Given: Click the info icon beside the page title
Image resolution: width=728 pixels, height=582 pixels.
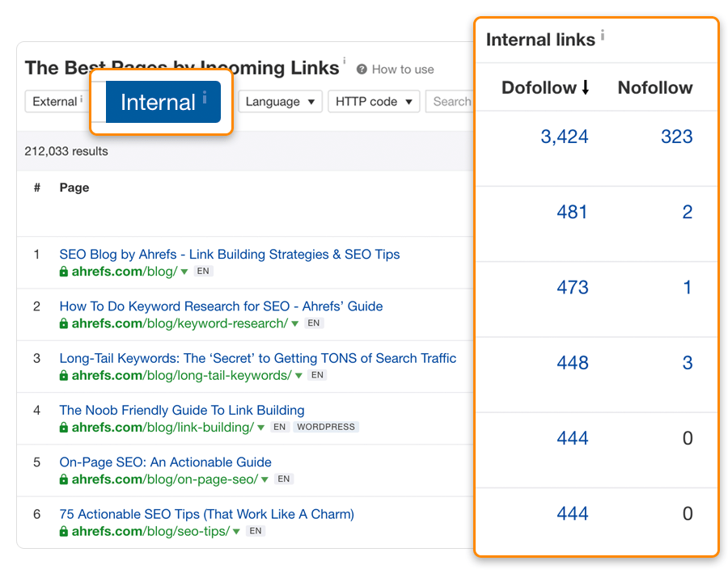Looking at the screenshot, I should click(343, 59).
